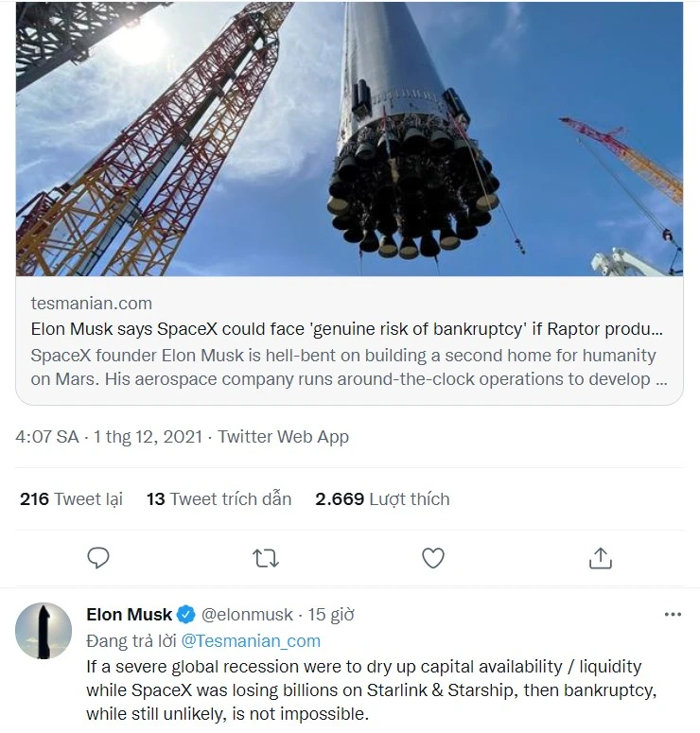Retweet using the retweet arrows icon
Image resolution: width=700 pixels, height=733 pixels.
pyautogui.click(x=266, y=558)
